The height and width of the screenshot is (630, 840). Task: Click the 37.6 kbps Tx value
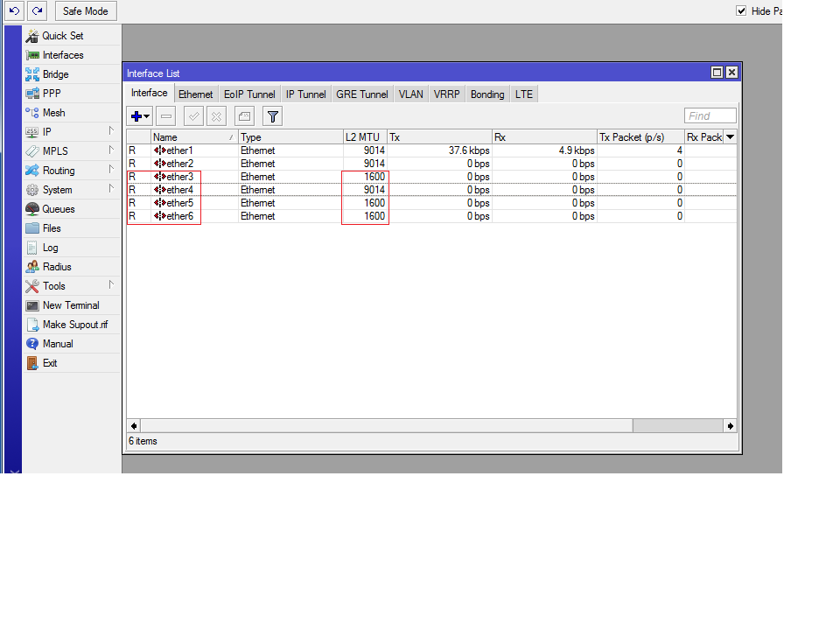pos(469,150)
